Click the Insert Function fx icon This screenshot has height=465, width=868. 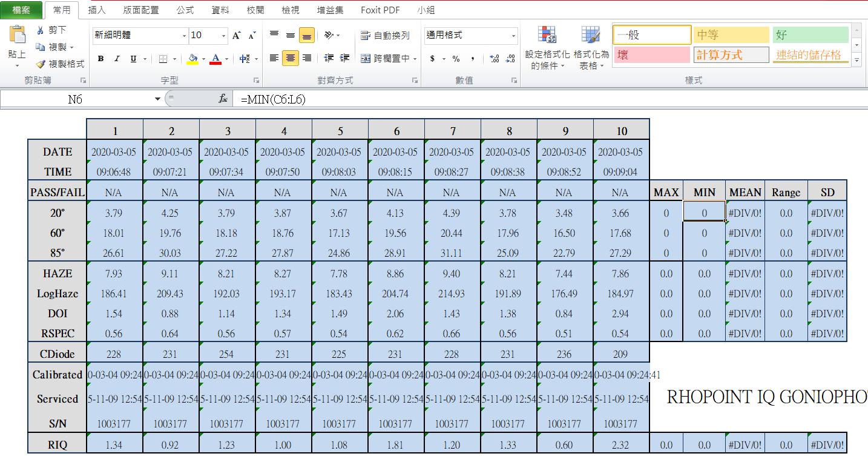click(x=223, y=99)
